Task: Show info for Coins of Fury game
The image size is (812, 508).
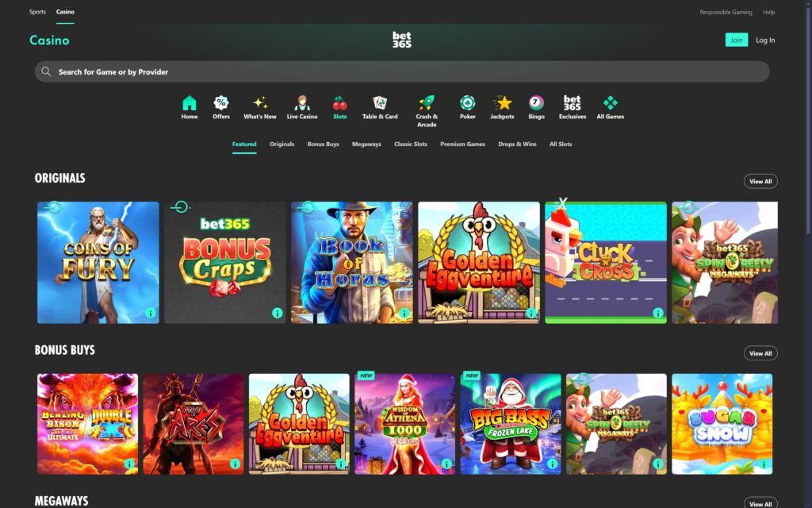Action: pyautogui.click(x=149, y=314)
